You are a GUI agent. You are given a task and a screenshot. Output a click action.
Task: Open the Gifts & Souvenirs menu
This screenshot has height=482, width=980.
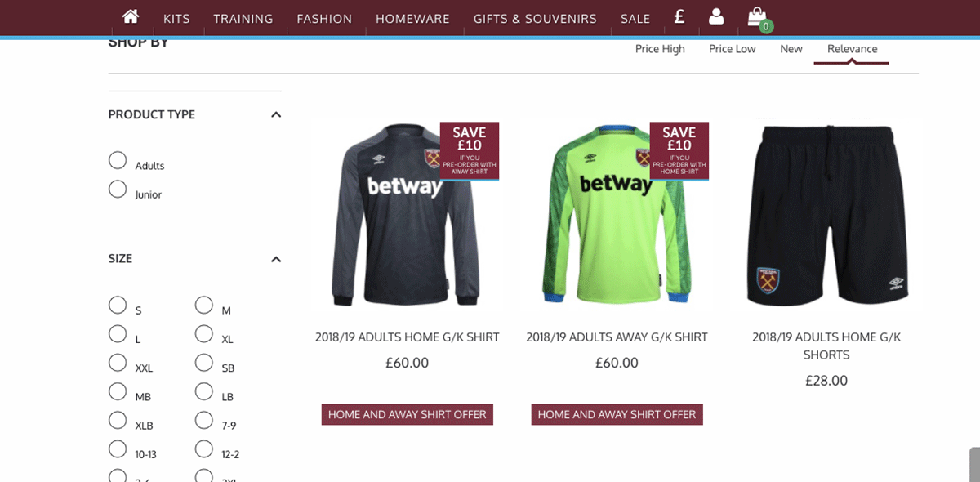coord(535,19)
